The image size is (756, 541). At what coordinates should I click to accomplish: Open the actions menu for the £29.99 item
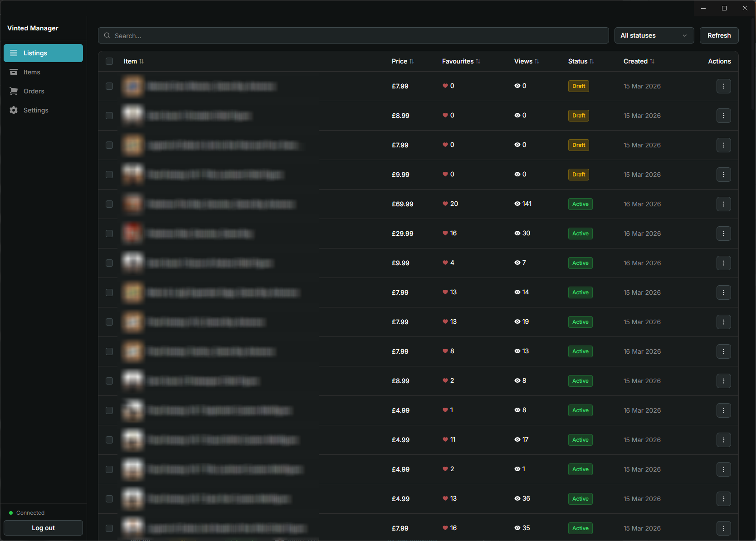(x=723, y=234)
